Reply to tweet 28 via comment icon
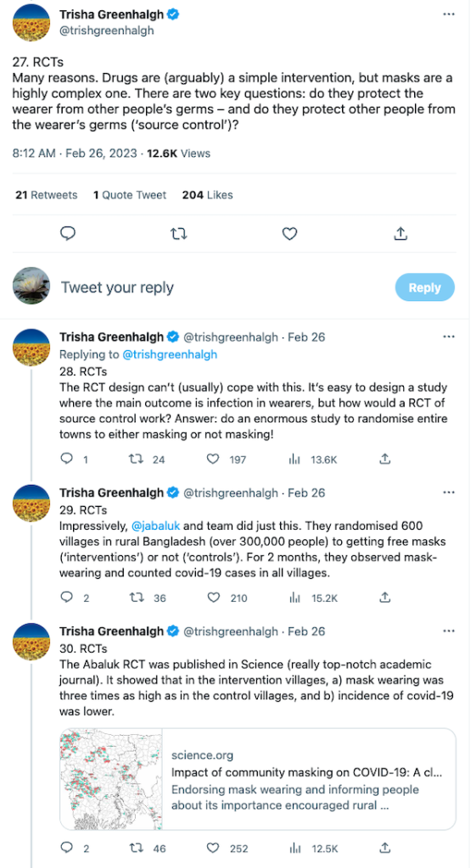The width and height of the screenshot is (476, 868). (x=66, y=459)
